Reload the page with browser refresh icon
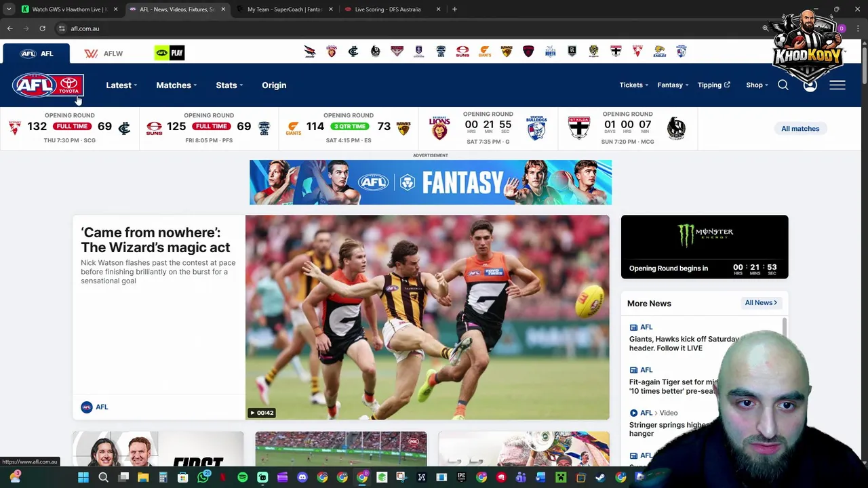 pyautogui.click(x=42, y=28)
